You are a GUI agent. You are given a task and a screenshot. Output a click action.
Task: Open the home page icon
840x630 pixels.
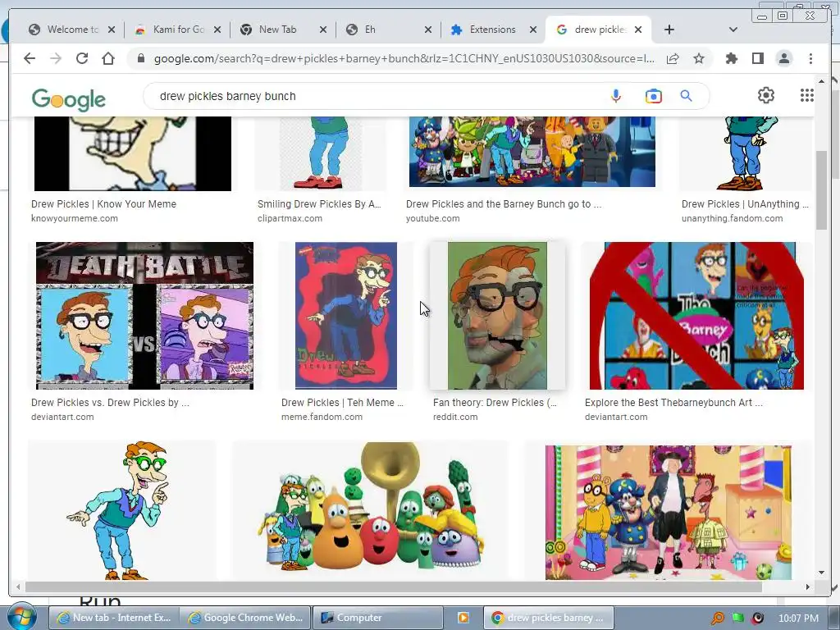(108, 58)
